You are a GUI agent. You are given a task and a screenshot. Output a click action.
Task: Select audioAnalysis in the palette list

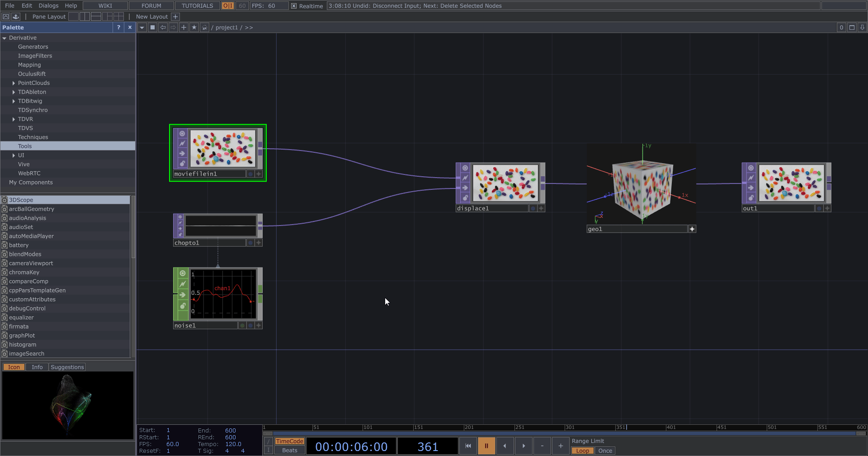28,218
